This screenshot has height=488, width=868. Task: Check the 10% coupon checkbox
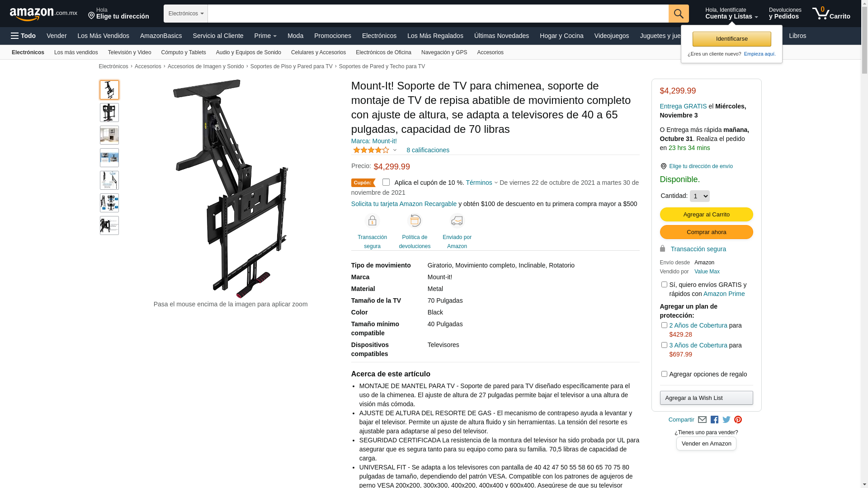(x=386, y=182)
